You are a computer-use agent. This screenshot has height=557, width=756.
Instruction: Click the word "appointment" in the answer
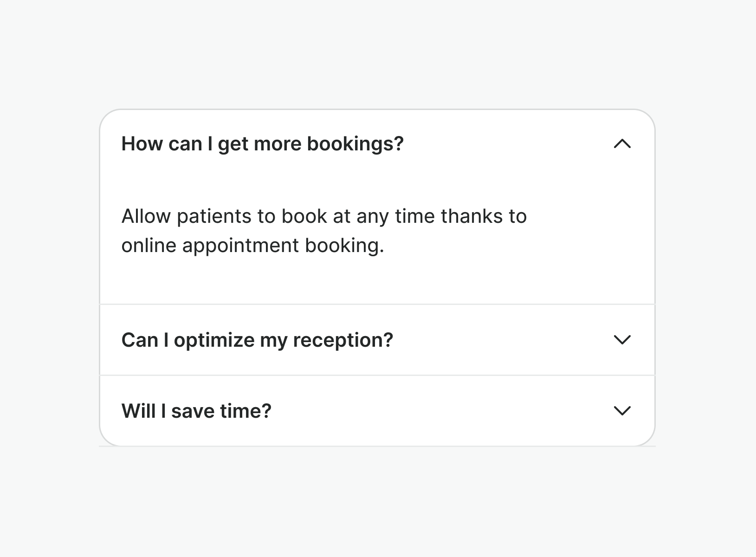pos(240,246)
